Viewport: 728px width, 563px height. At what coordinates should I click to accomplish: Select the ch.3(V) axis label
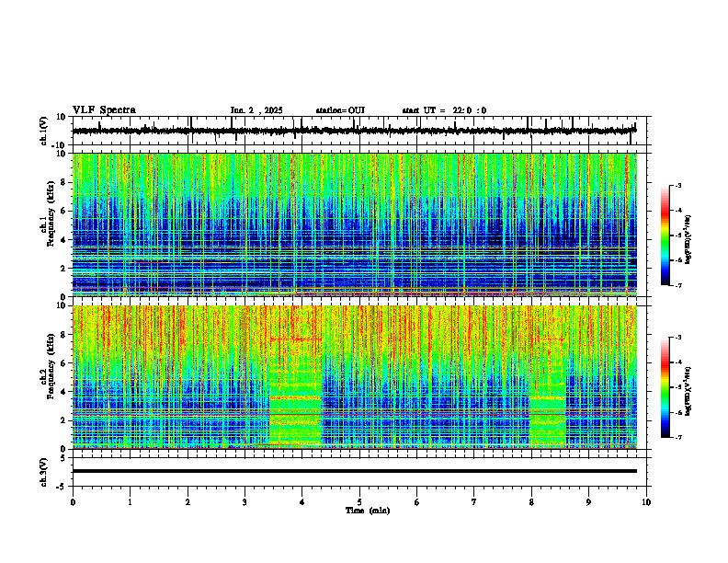44,472
